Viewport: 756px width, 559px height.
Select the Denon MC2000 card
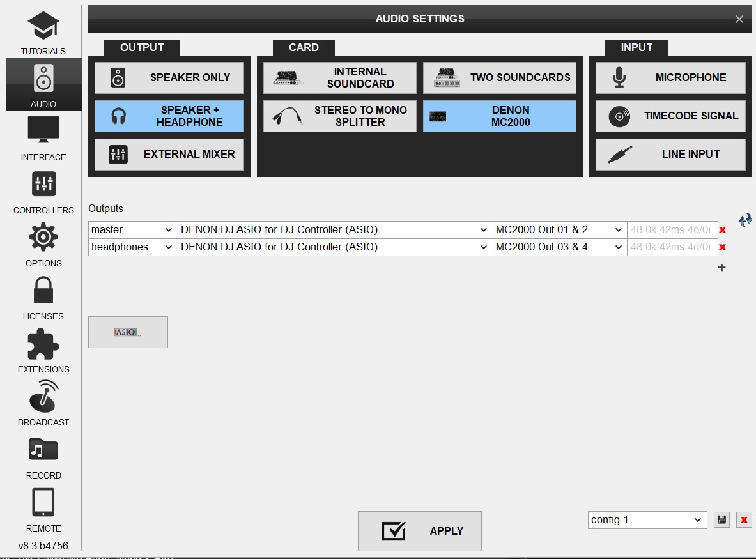[x=500, y=116]
